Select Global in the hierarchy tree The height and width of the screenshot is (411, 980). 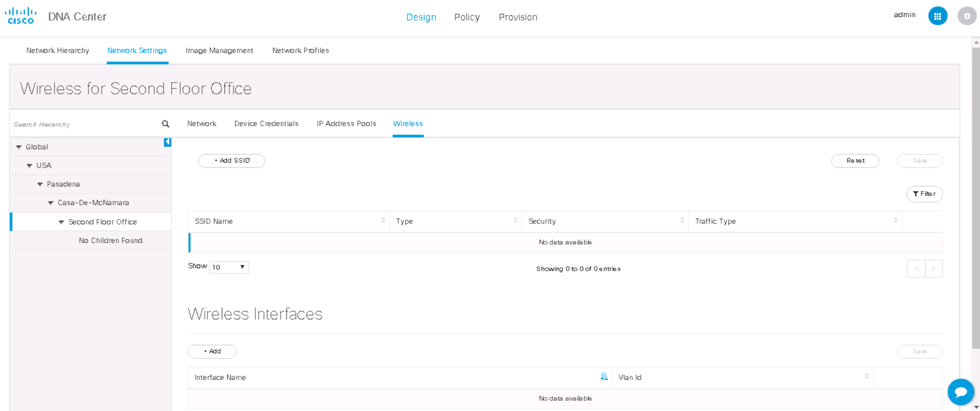[37, 147]
